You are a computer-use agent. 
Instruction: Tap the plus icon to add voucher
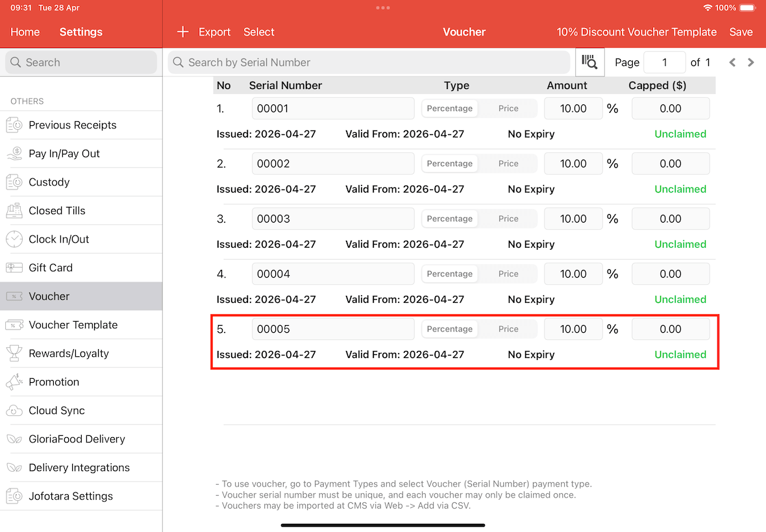pos(182,32)
